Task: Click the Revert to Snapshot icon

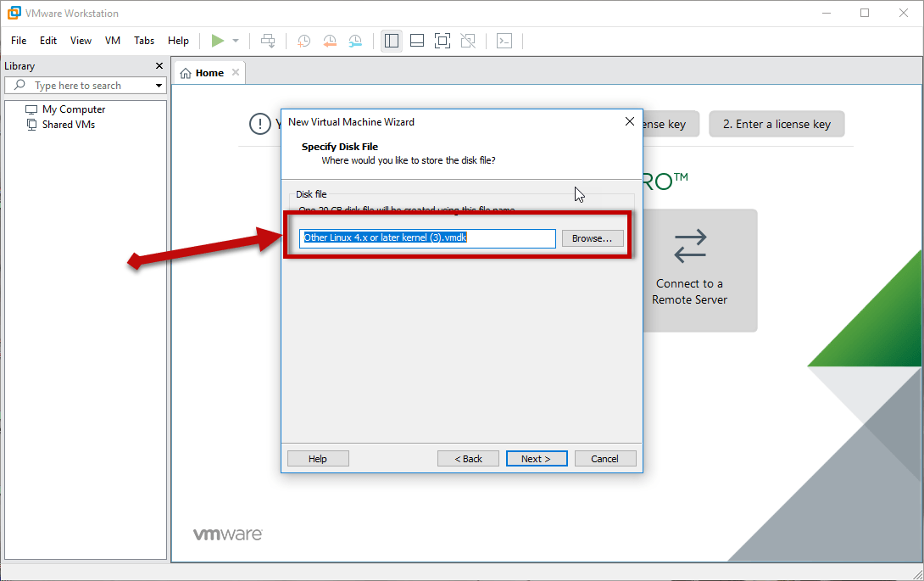Action: [x=330, y=41]
